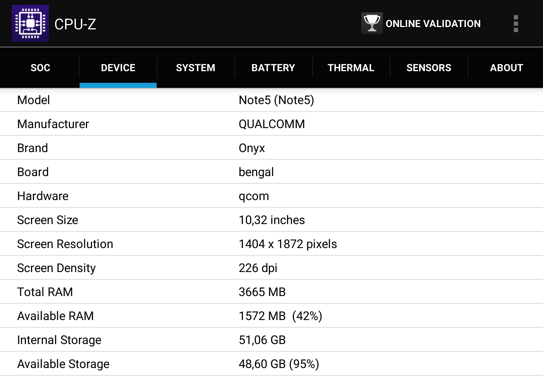Click the Brand Onyx row
The width and height of the screenshot is (543, 392).
click(271, 148)
